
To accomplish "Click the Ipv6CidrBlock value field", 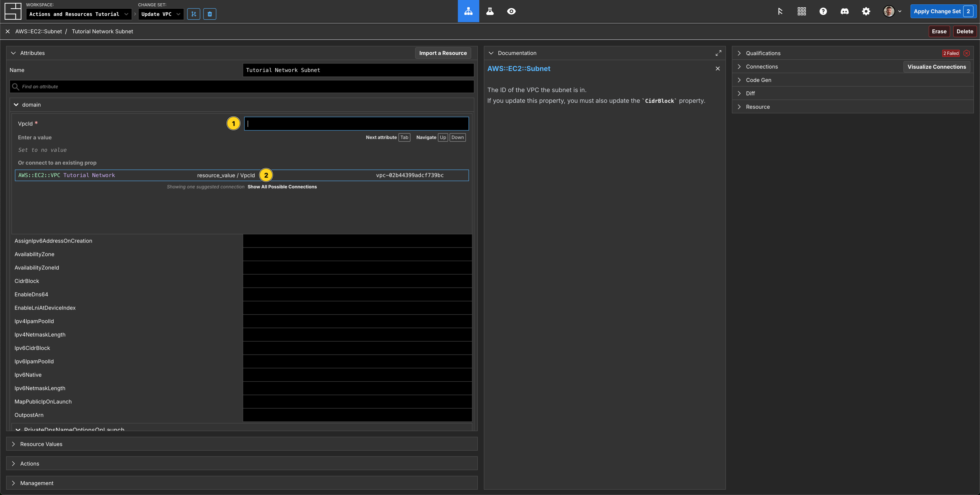I will point(357,348).
